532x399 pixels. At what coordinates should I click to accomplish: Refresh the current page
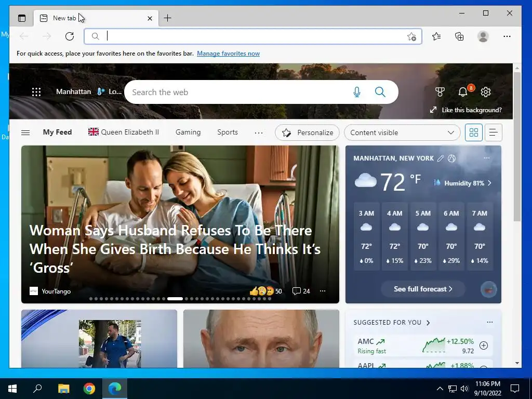coord(70,36)
